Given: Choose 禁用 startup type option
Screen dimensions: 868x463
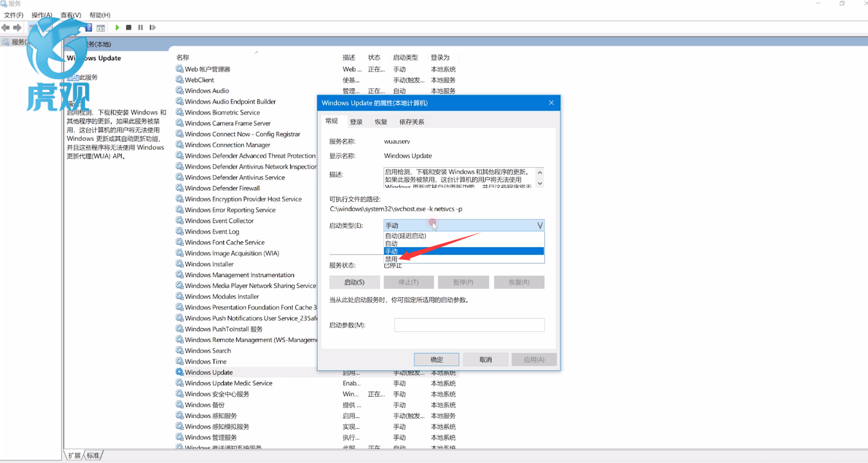Looking at the screenshot, I should coord(464,259).
